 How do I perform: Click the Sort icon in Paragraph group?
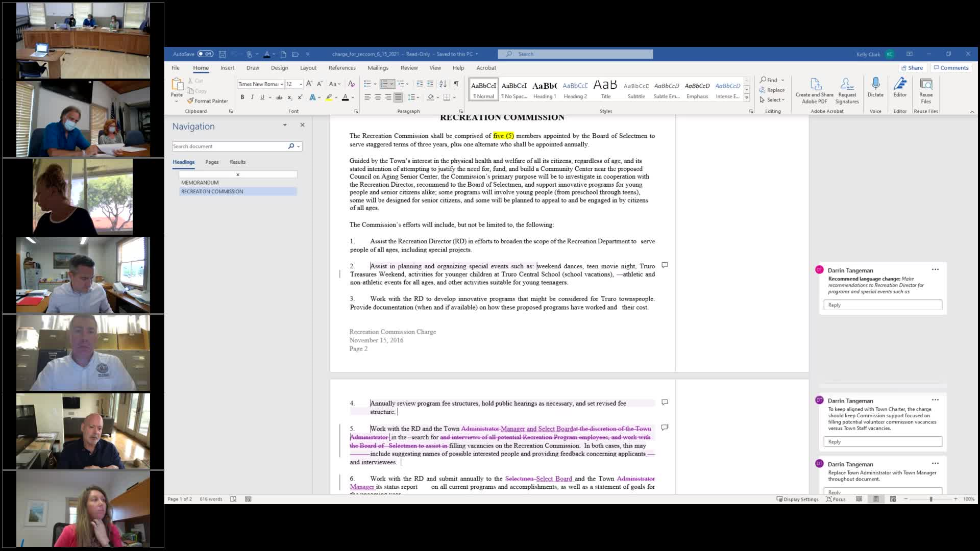click(443, 84)
